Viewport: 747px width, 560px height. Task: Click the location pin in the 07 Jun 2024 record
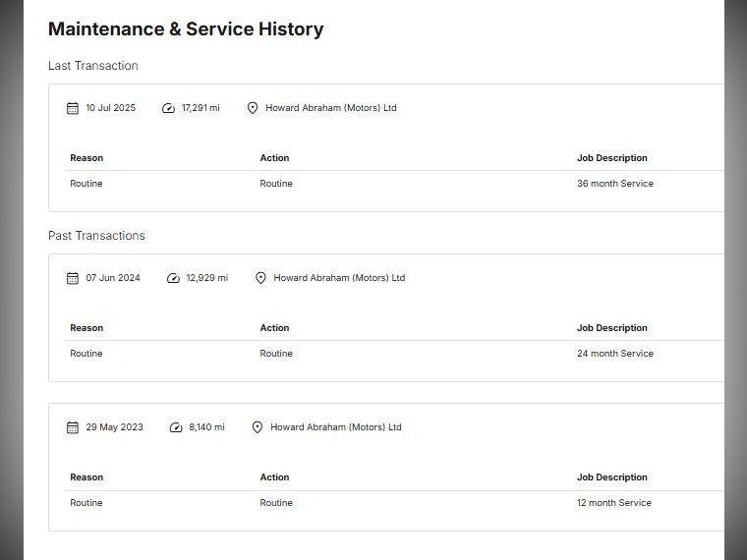260,278
